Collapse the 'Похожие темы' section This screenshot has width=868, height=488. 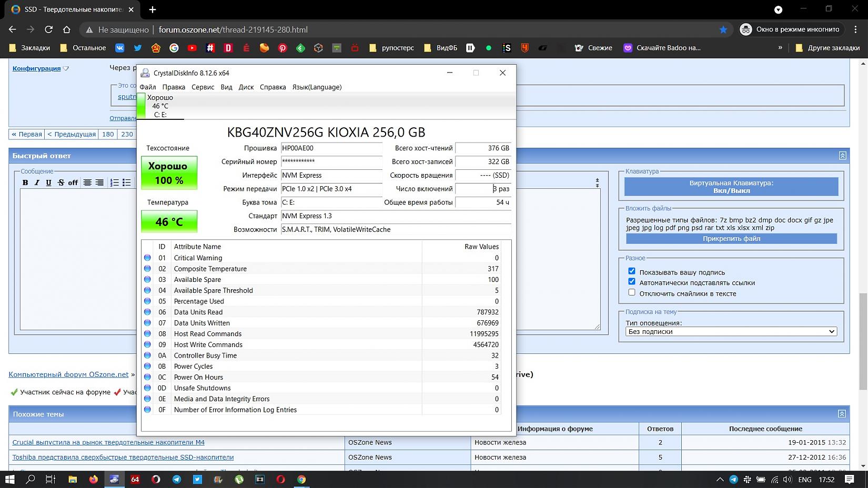(x=842, y=414)
